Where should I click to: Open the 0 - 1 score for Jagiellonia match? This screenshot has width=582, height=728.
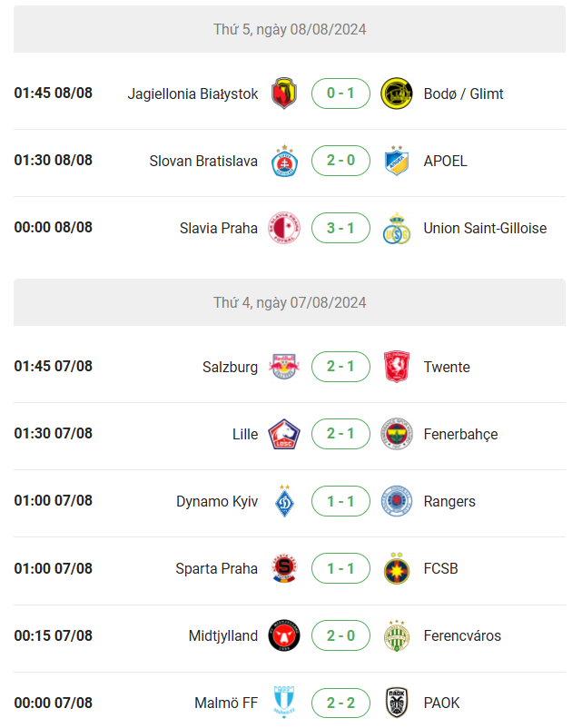[x=340, y=93]
